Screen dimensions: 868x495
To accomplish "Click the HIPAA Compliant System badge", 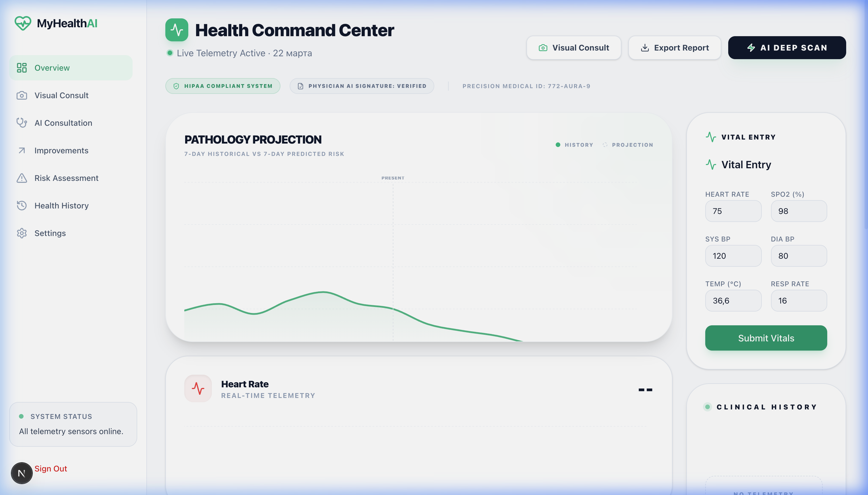I will (x=223, y=86).
